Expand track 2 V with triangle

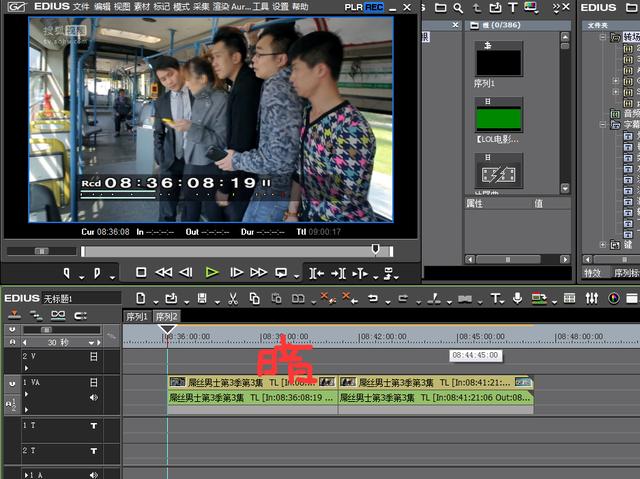pos(27,368)
